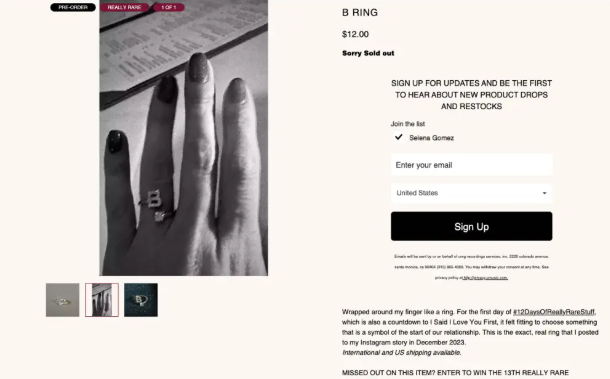Open the #12DaysOfReallyRareStuff hashtag link
The height and width of the screenshot is (379, 610).
coord(554,312)
